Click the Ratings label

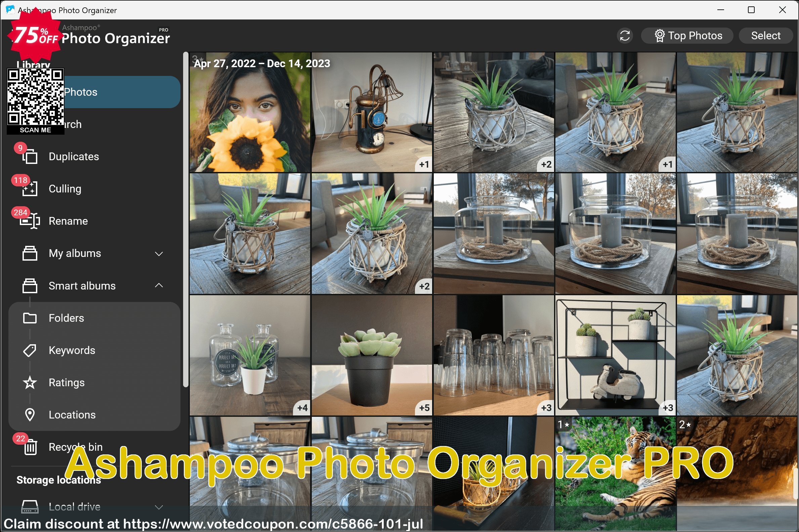pos(67,383)
